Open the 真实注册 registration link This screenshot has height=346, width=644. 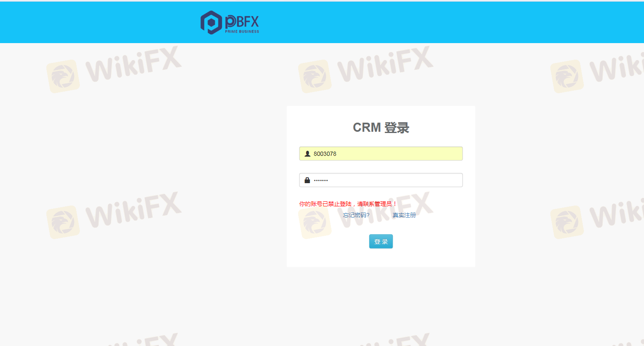(404, 215)
